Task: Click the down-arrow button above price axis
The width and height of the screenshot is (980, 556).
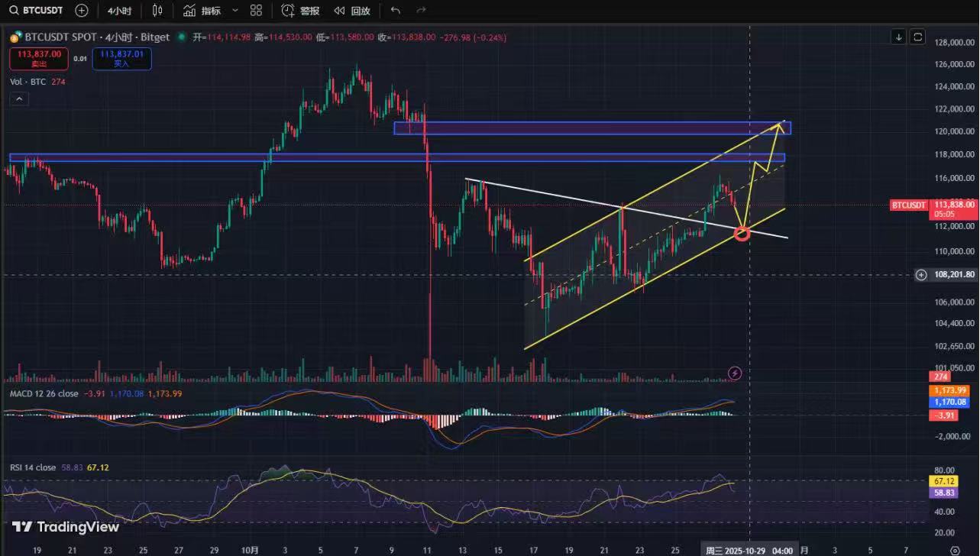Action: point(899,37)
